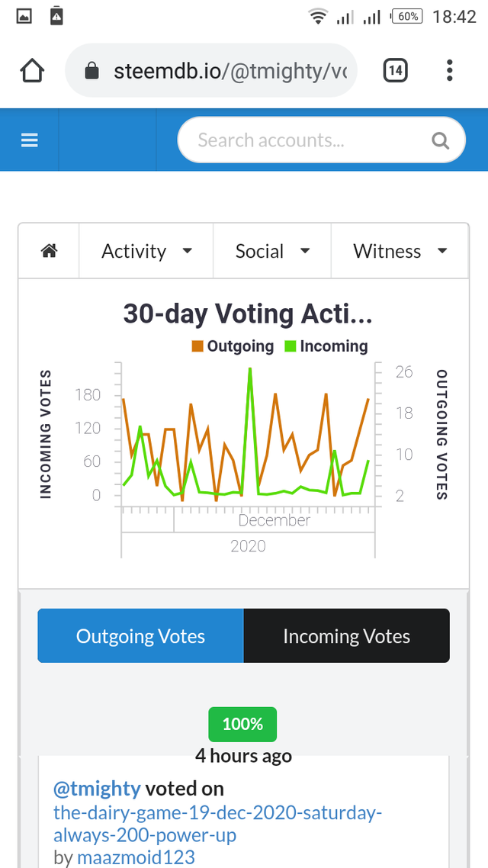Toggle the Outgoing series in chart legend
The height and width of the screenshot is (868, 488).
pos(239,346)
